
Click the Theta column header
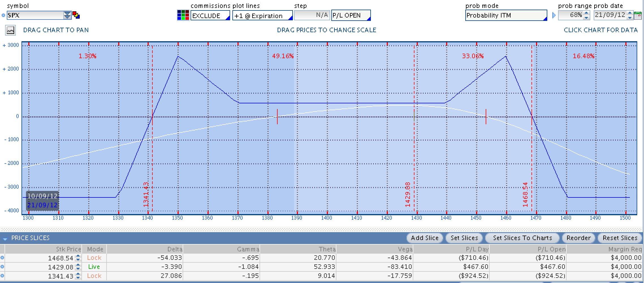pyautogui.click(x=298, y=249)
